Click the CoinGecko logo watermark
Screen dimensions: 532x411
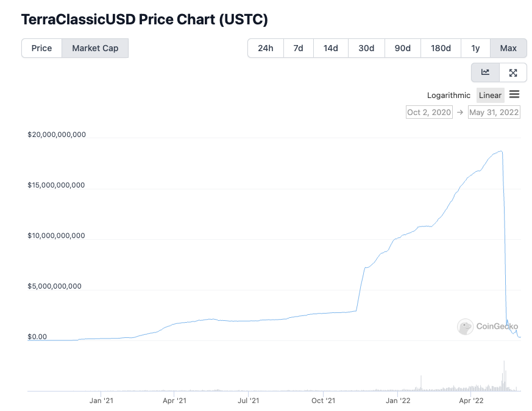click(x=488, y=326)
